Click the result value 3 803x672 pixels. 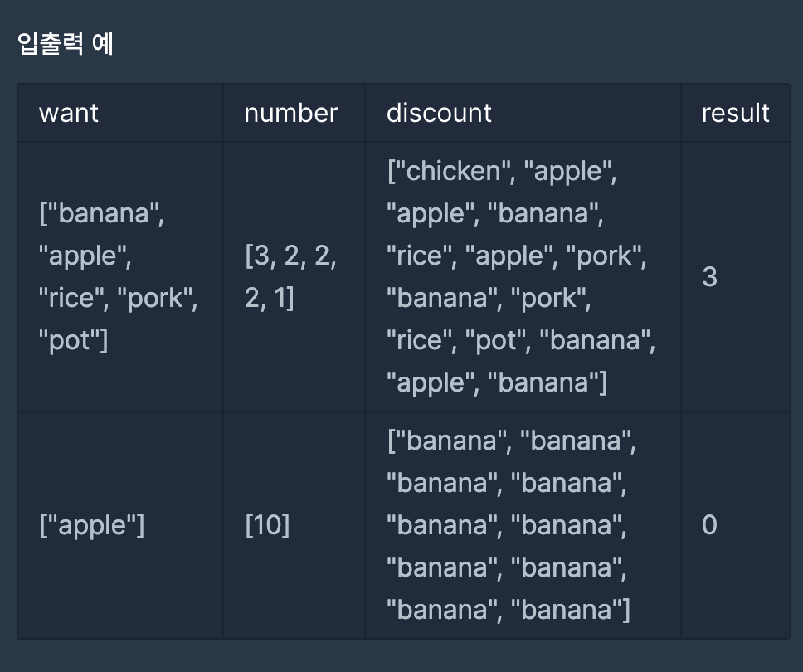pos(709,276)
